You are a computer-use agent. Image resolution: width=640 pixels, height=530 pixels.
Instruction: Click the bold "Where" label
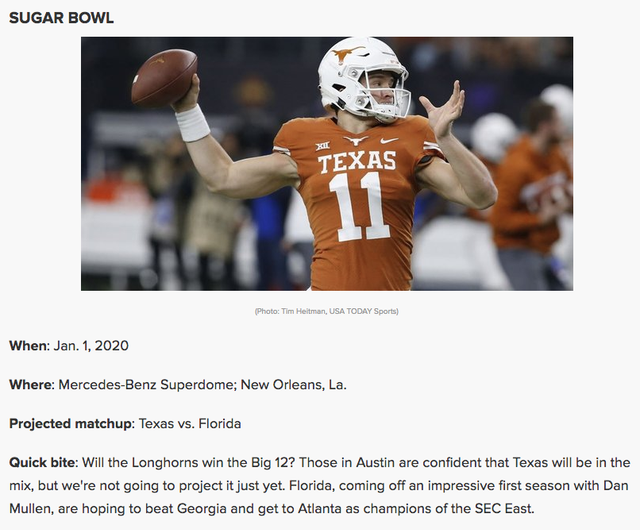pos(30,384)
